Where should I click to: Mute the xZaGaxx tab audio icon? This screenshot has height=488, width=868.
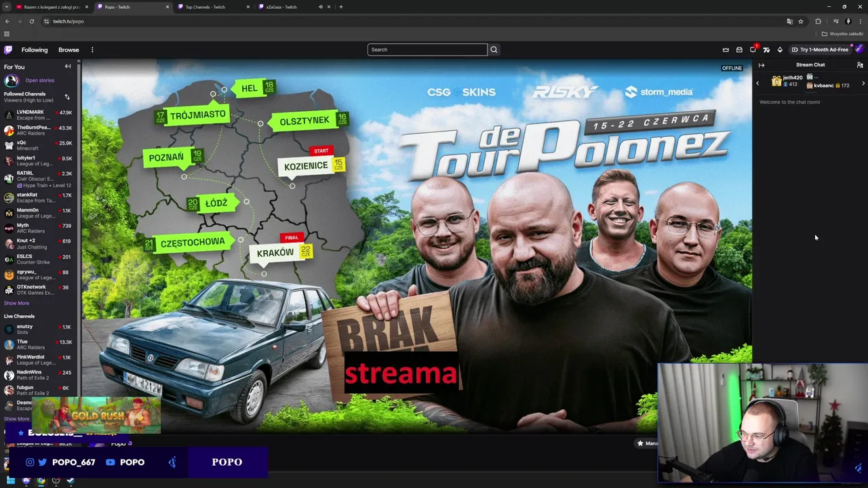[321, 7]
